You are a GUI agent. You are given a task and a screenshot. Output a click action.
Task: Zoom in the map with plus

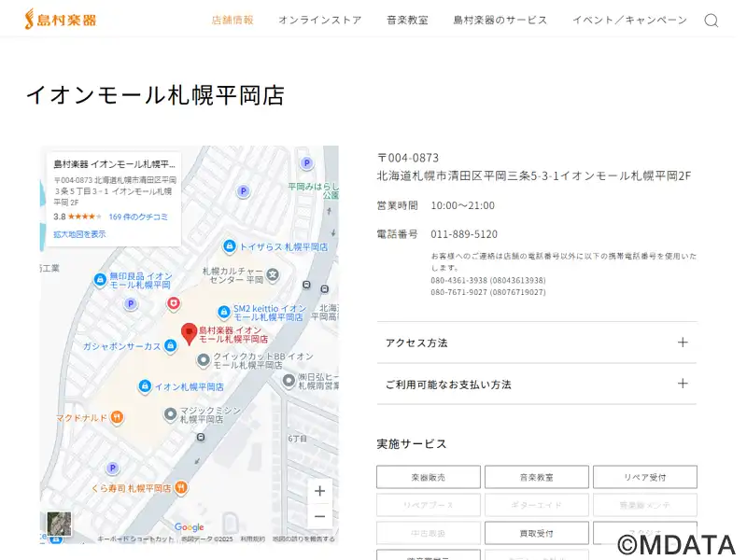click(319, 491)
